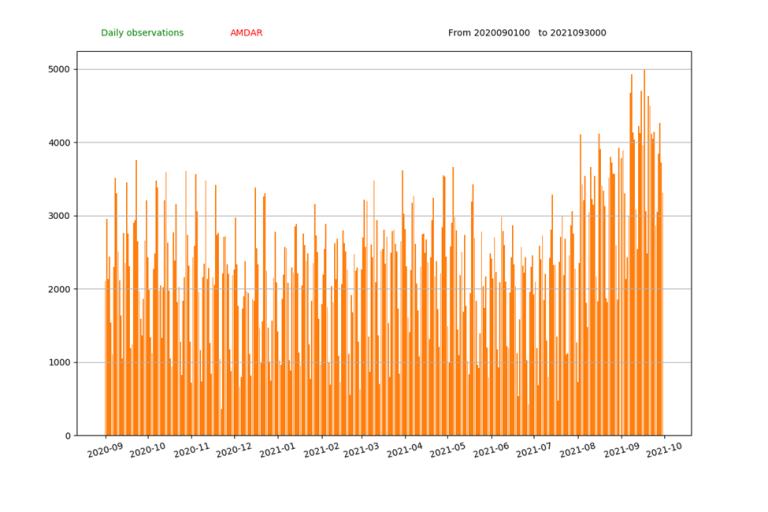The height and width of the screenshot is (512, 768).
Task: Select the 2020-10 x-axis date label
Action: [149, 452]
